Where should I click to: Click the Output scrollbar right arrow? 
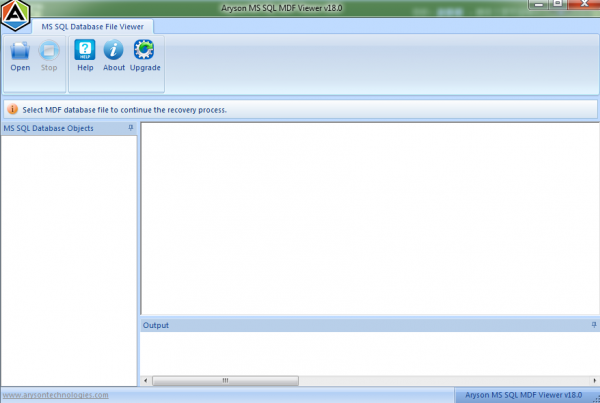(594, 380)
